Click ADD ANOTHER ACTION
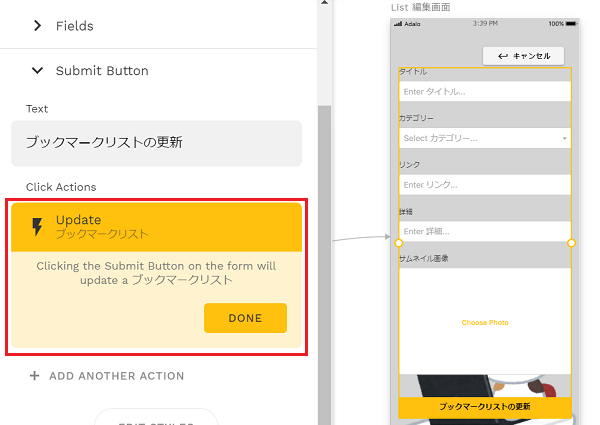 [116, 376]
